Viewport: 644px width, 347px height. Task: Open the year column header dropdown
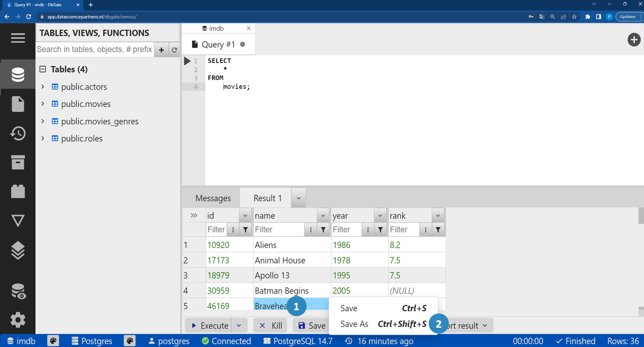coord(380,216)
